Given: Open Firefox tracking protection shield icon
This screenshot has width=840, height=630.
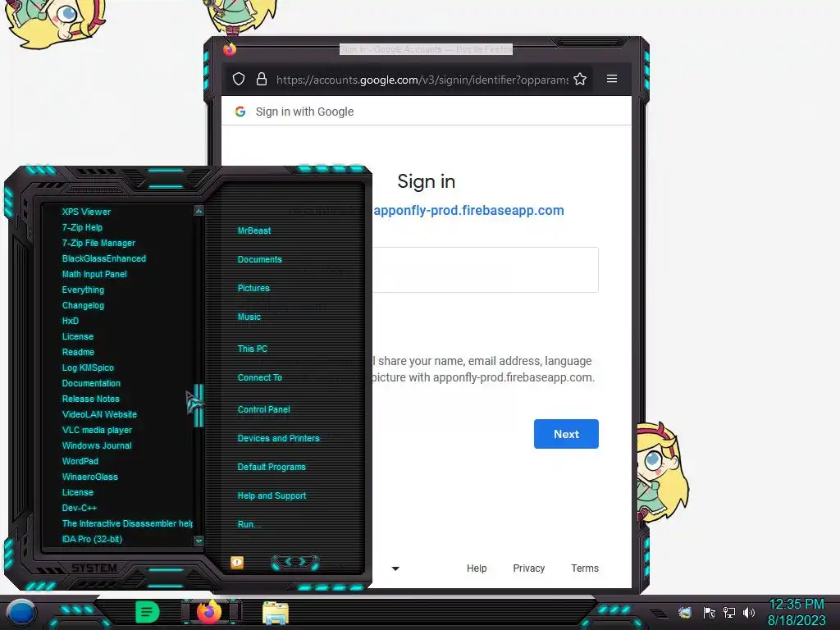Looking at the screenshot, I should [239, 80].
